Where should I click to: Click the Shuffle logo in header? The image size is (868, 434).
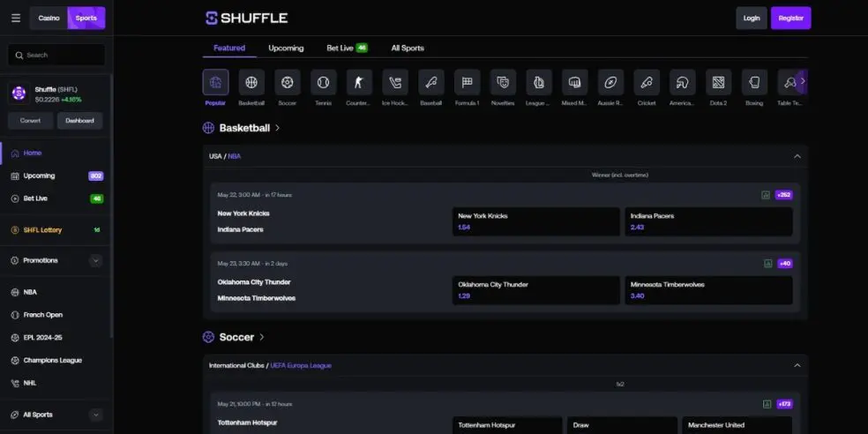[246, 19]
